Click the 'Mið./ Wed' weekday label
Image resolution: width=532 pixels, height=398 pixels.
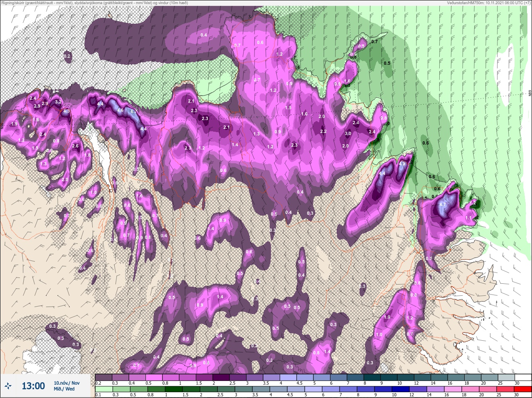(64, 389)
